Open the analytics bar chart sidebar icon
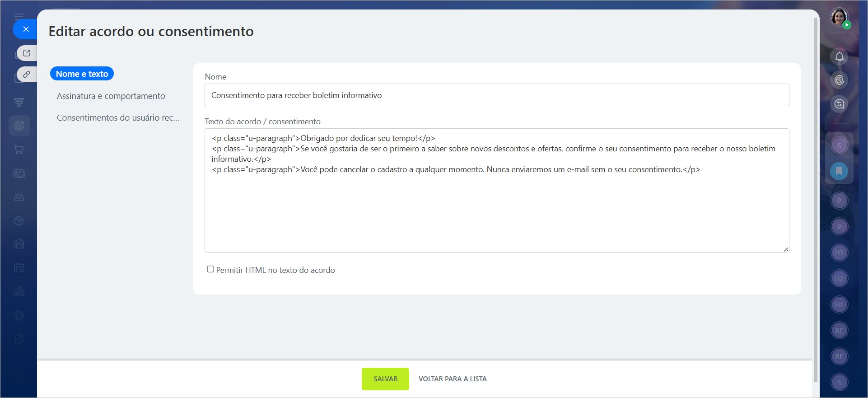This screenshot has width=868, height=398. point(19,291)
